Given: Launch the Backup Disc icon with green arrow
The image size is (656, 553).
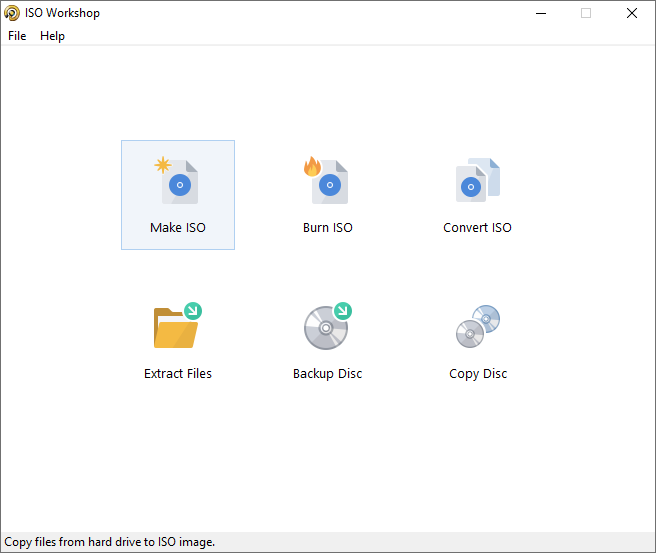Looking at the screenshot, I should click(328, 326).
